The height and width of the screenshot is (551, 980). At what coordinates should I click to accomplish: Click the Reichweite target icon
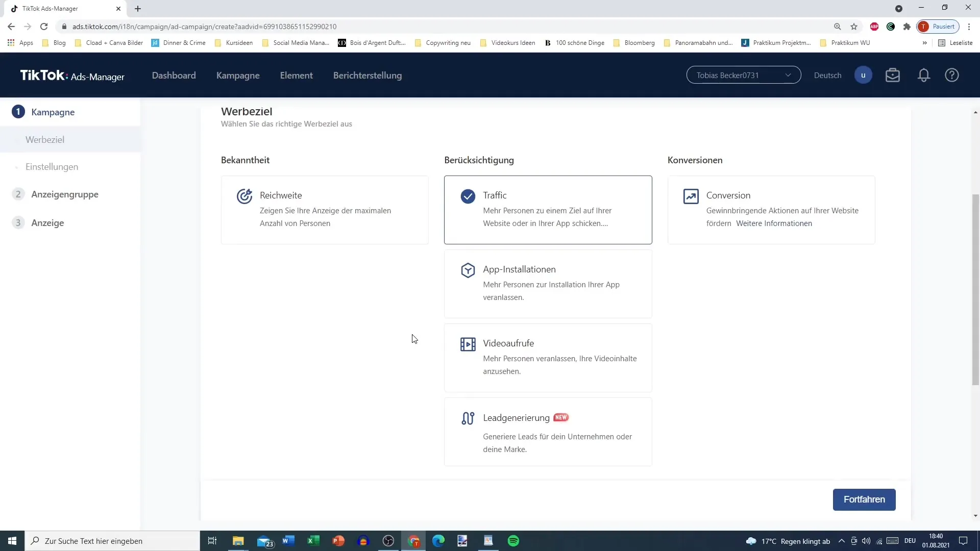tap(244, 196)
